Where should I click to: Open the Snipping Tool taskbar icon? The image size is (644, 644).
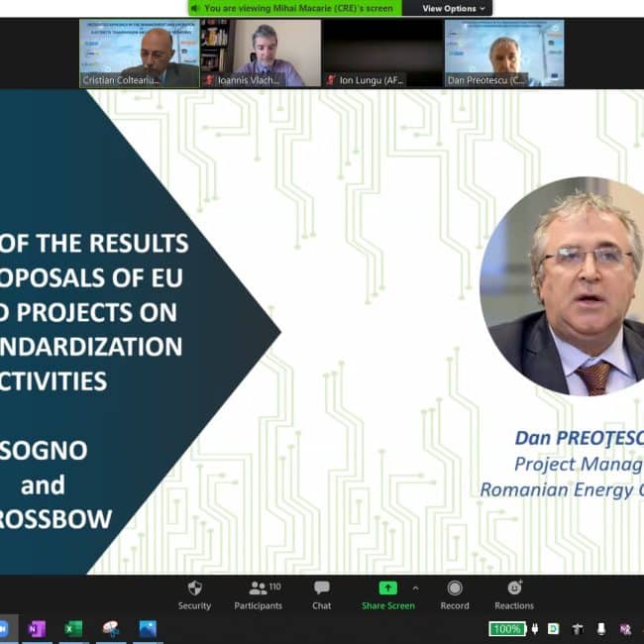[111, 629]
